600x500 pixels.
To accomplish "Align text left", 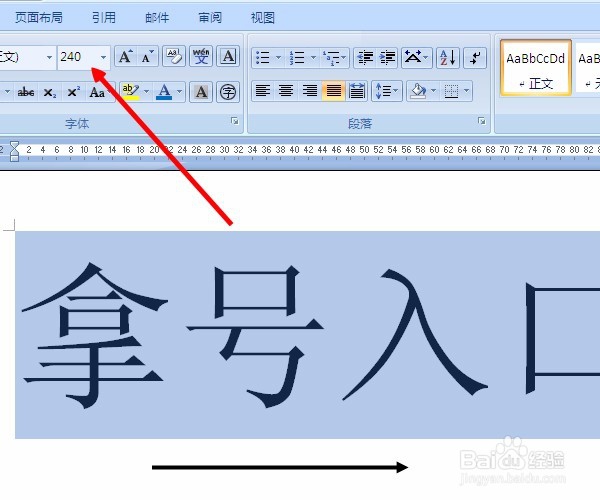I will pyautogui.click(x=262, y=91).
